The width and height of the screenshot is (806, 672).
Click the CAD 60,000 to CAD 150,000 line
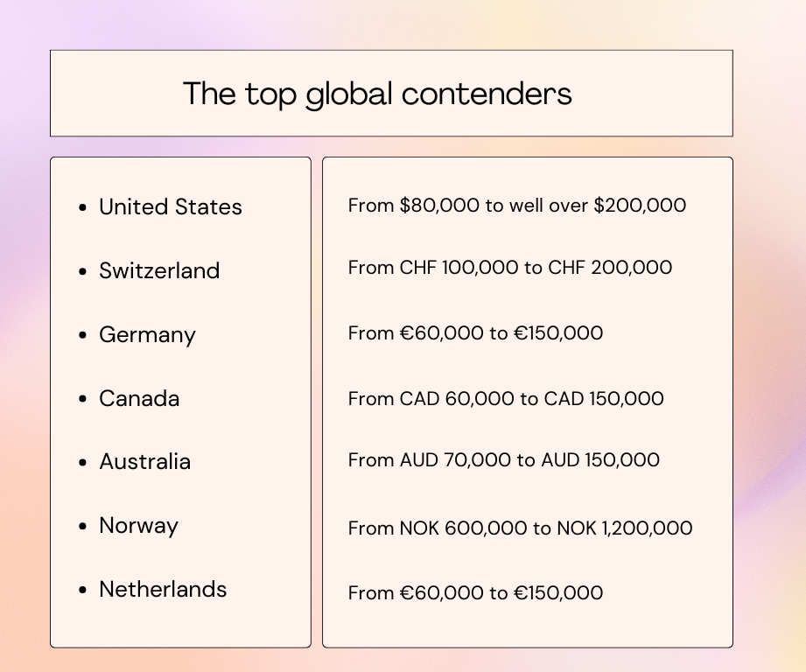click(x=506, y=399)
